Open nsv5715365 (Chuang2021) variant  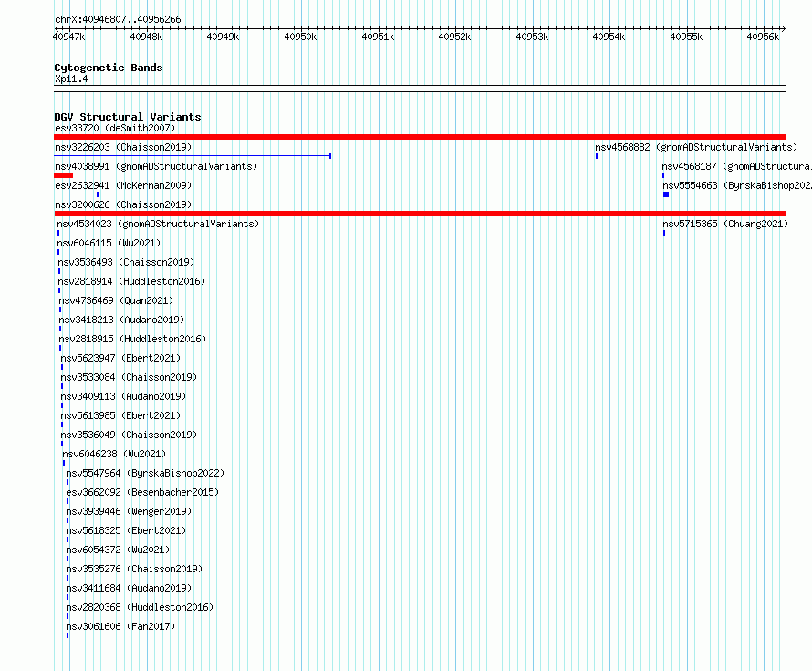click(725, 224)
